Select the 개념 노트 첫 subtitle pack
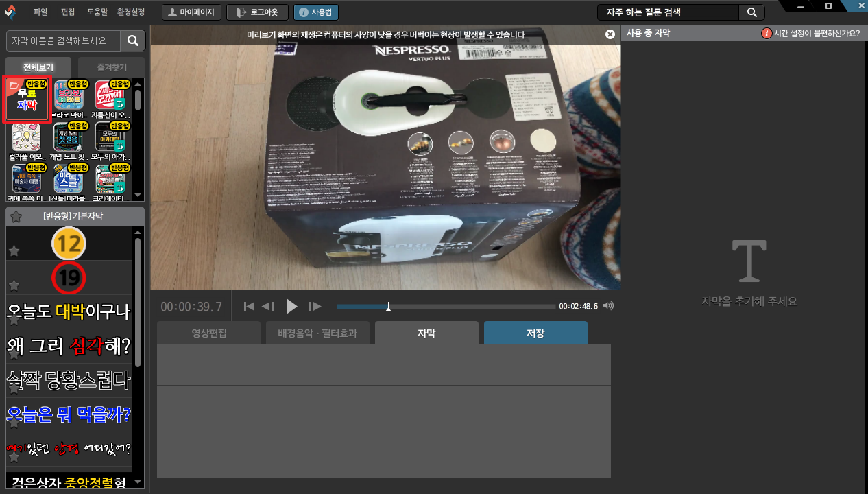Screen dimensions: 868x494 click(68, 142)
